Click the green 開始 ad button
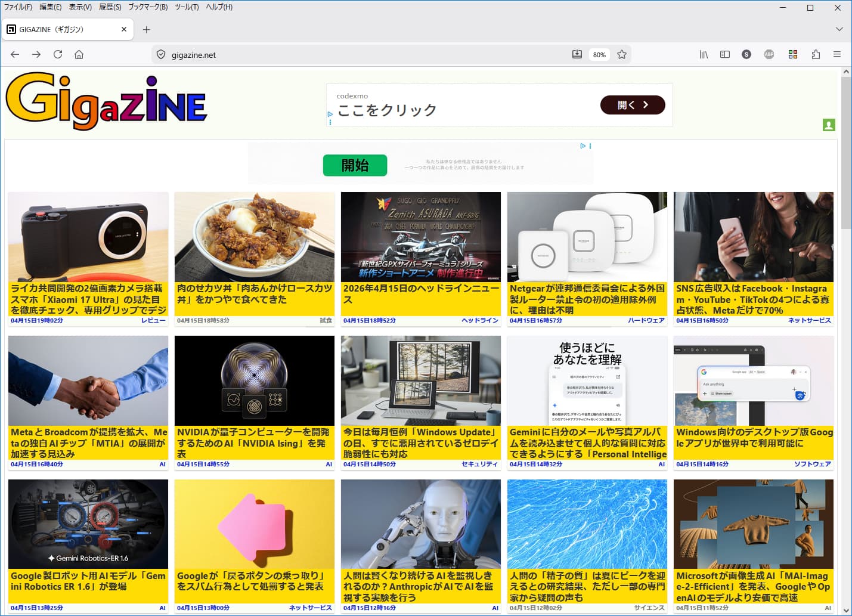852x616 pixels. click(355, 165)
